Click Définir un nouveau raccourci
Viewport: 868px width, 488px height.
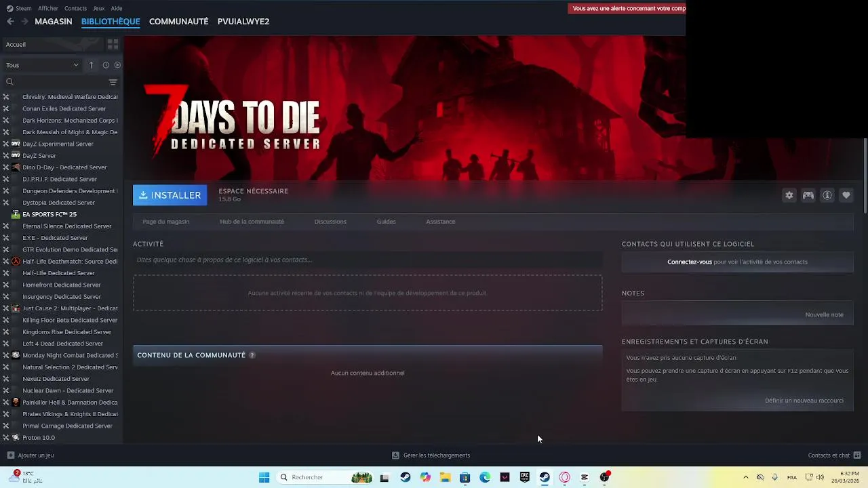coord(804,401)
